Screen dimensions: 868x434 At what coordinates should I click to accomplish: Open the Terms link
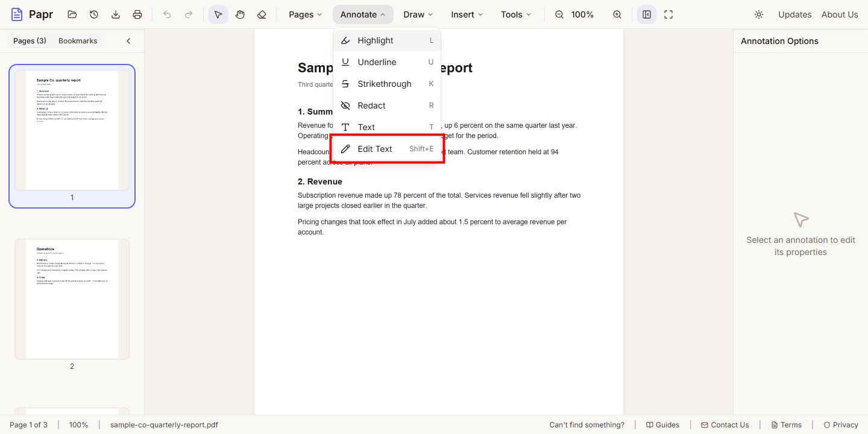coord(787,425)
